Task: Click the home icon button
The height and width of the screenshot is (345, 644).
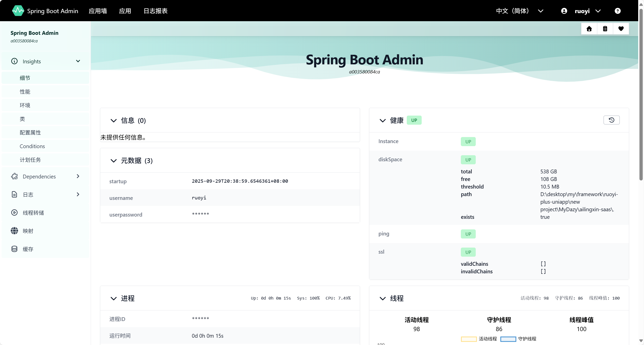Action: click(x=589, y=29)
